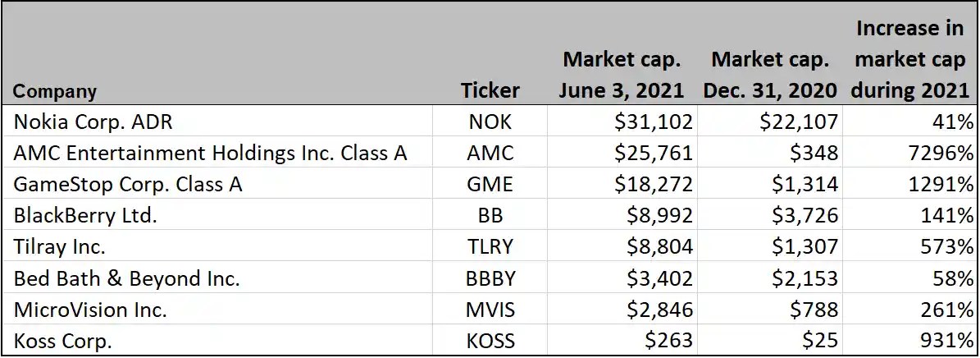
Task: Select the Market cap. June 3, 2021 header
Action: point(622,75)
